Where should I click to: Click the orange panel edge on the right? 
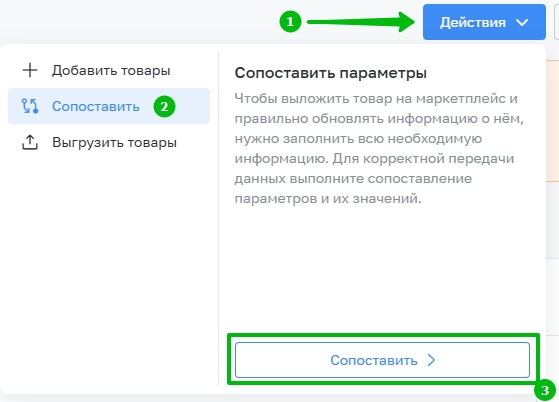point(552,121)
